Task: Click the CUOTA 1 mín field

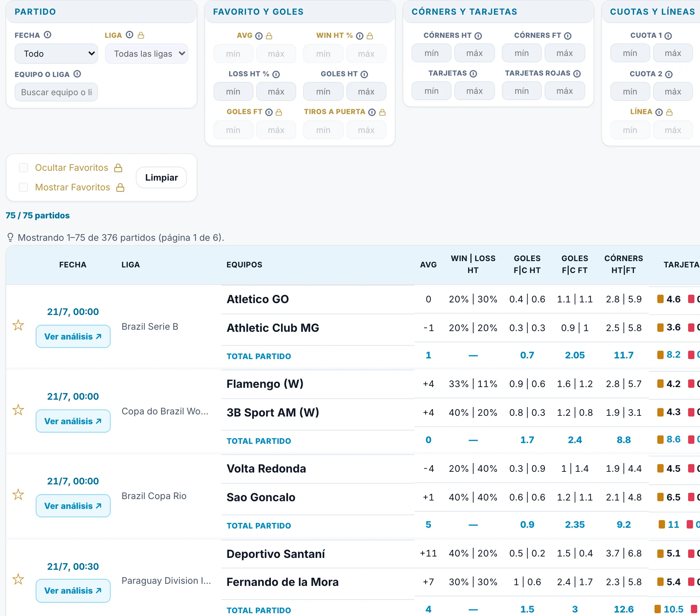Action: click(630, 53)
